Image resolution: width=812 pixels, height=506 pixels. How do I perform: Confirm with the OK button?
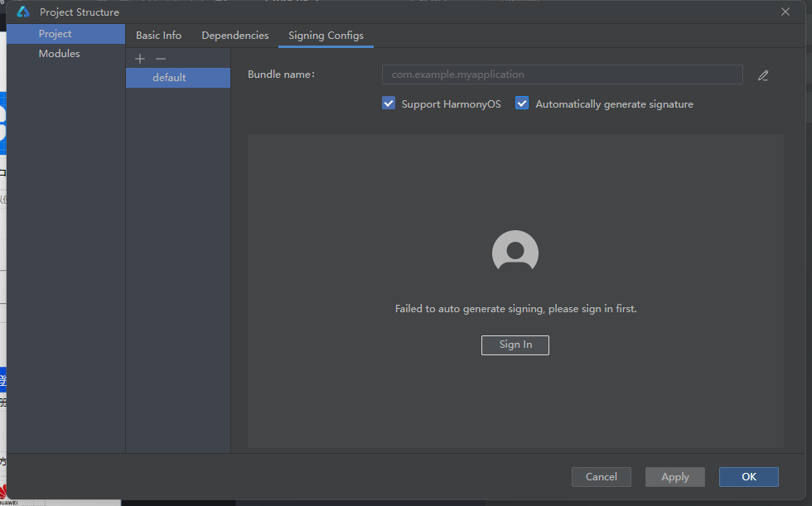click(x=748, y=476)
